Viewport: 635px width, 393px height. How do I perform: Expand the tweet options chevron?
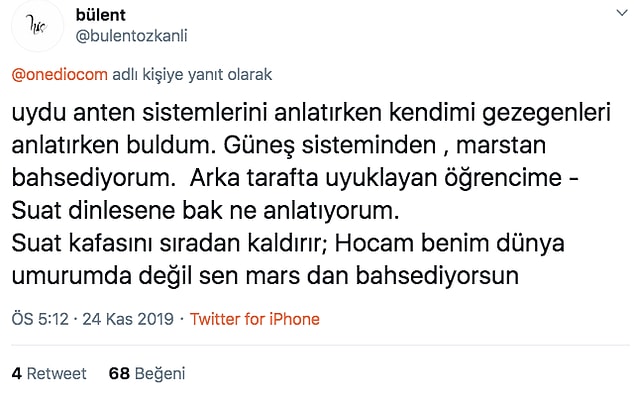tap(622, 13)
